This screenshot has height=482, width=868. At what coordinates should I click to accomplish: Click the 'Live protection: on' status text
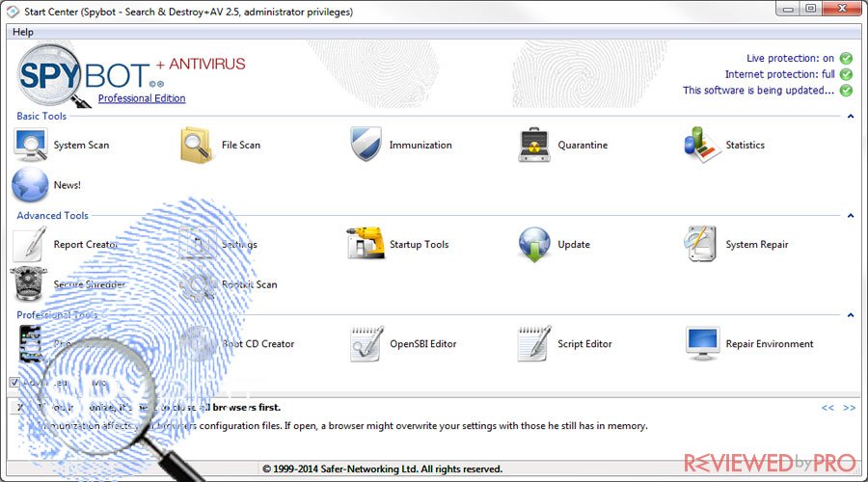pos(790,58)
